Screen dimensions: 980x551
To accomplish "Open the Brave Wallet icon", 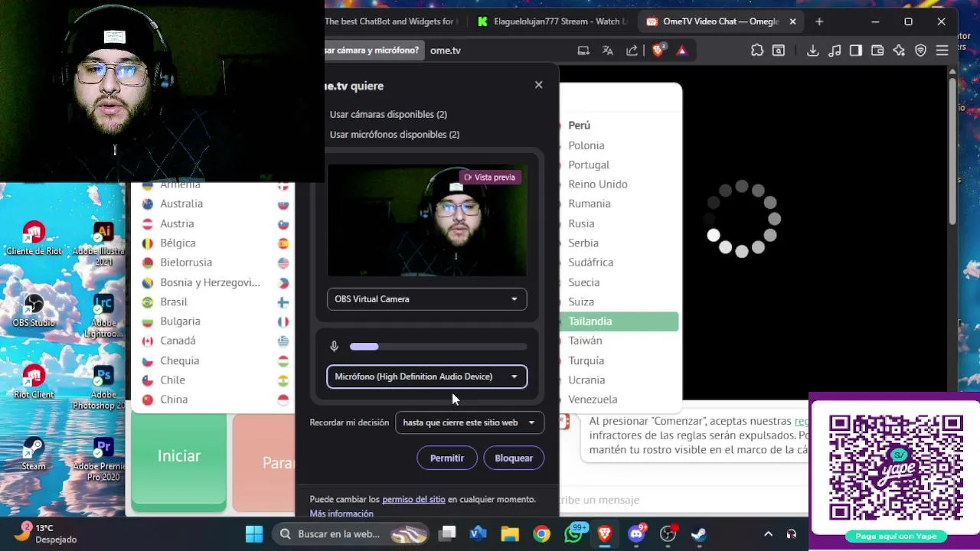I will click(877, 51).
